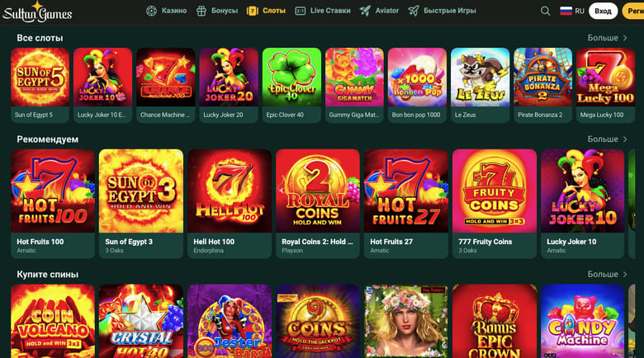The height and width of the screenshot is (358, 644).
Task: Click the Бонусы gift icon
Action: [x=201, y=11]
